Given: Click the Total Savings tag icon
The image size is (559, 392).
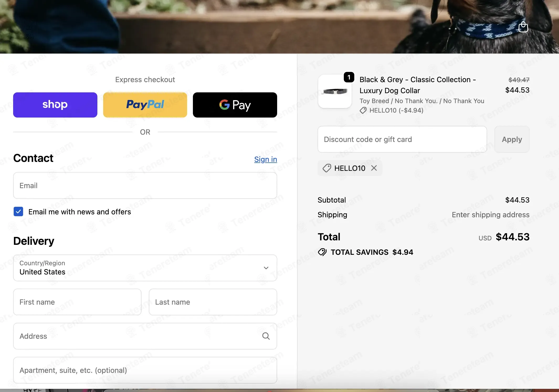Looking at the screenshot, I should coord(322,252).
